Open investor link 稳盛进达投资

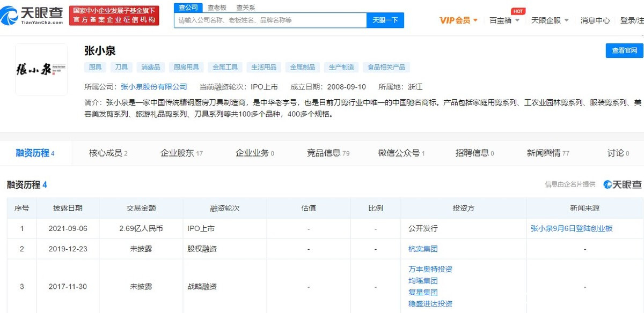click(x=430, y=304)
